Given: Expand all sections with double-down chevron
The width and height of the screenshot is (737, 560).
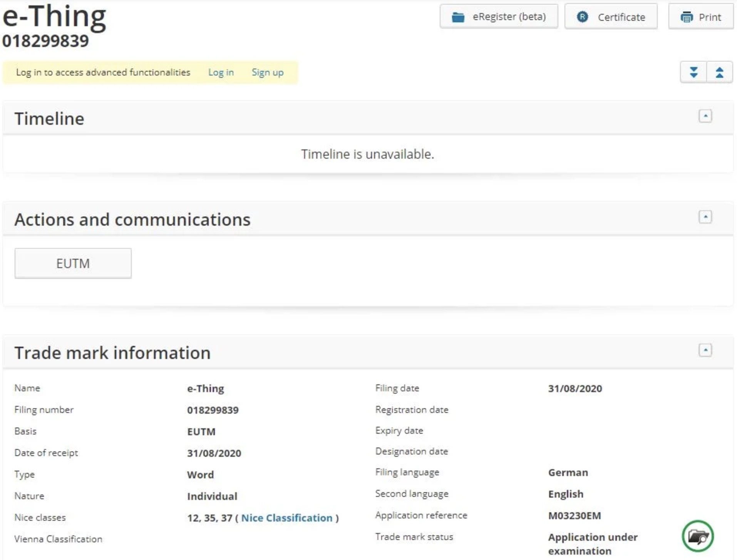Looking at the screenshot, I should coord(693,72).
